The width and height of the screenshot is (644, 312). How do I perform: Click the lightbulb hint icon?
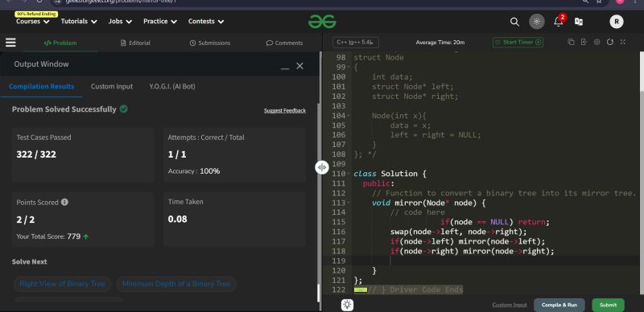click(347, 305)
